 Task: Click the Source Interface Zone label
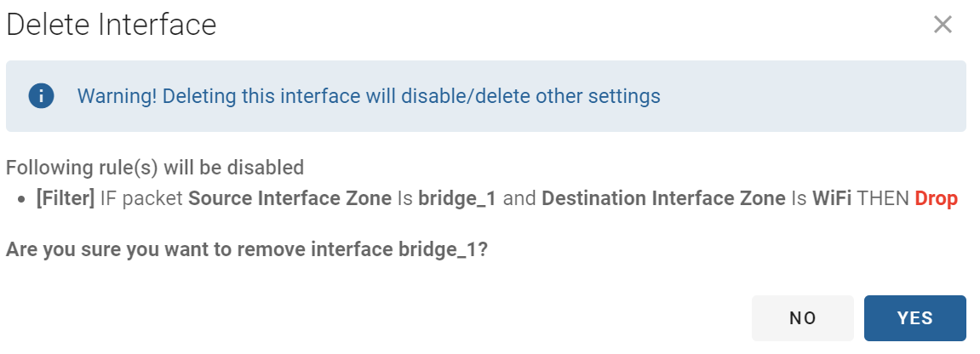coord(290,198)
